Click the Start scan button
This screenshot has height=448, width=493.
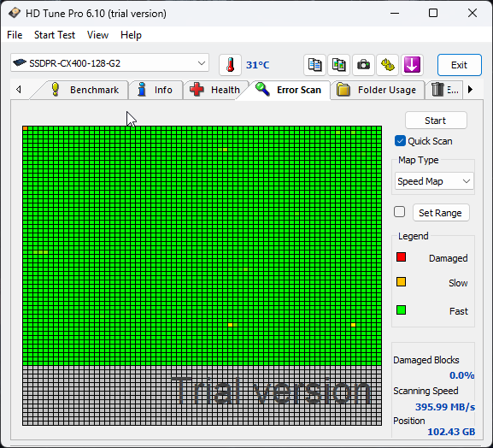(x=436, y=121)
